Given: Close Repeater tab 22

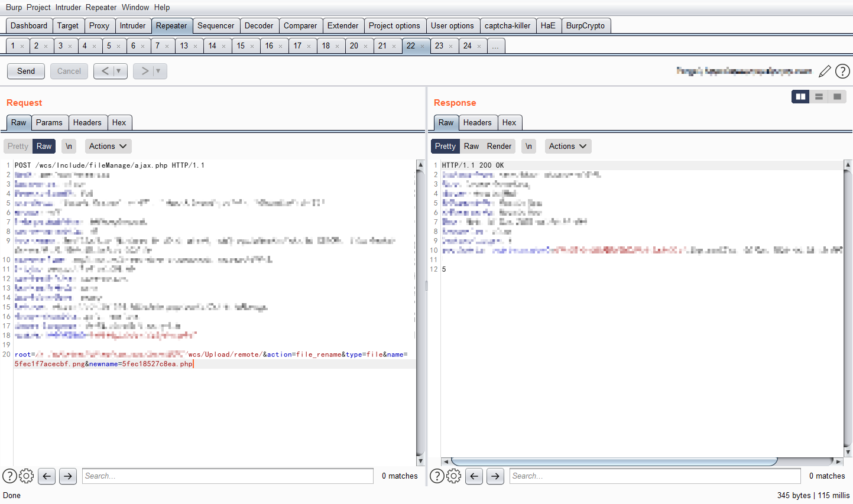Looking at the screenshot, I should (x=422, y=46).
